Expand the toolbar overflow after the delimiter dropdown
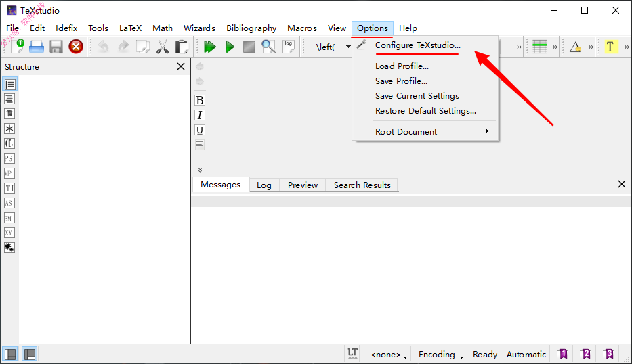The height and width of the screenshot is (364, 632). (x=519, y=47)
